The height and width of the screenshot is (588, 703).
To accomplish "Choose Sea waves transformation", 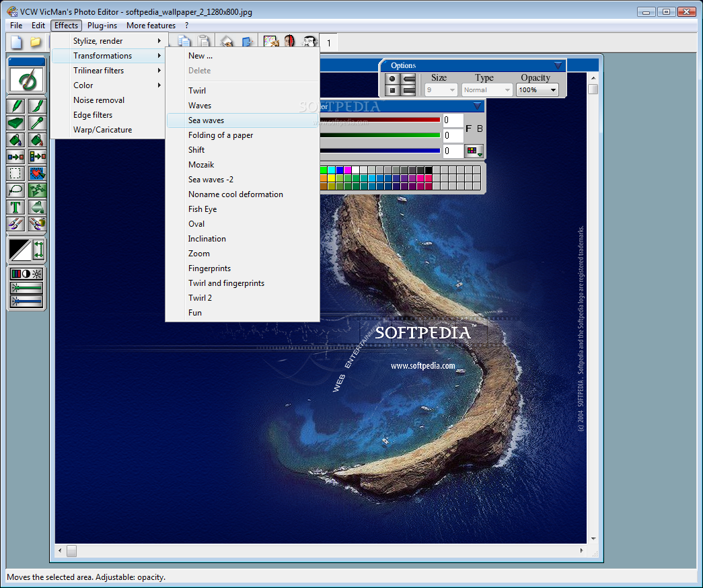I will point(243,120).
